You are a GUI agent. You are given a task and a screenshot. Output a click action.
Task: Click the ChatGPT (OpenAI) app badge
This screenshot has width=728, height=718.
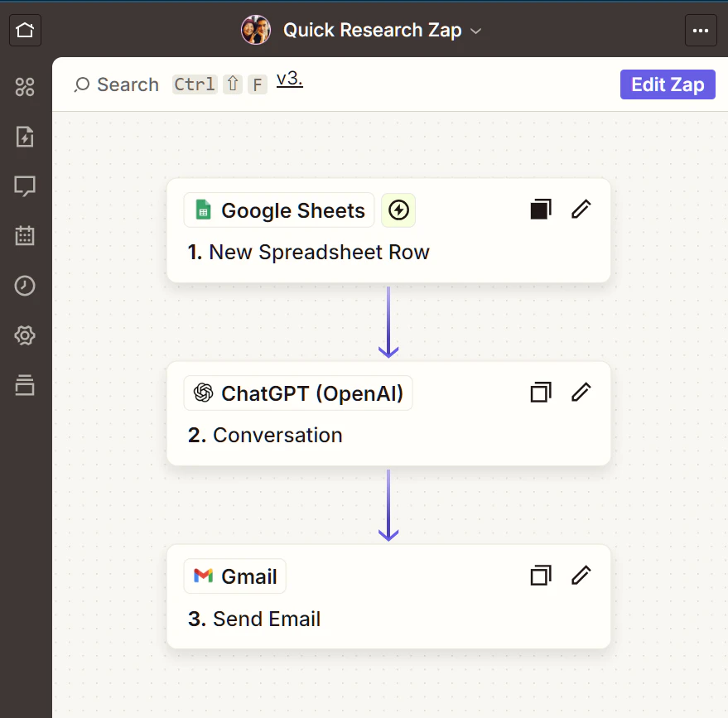(x=298, y=393)
